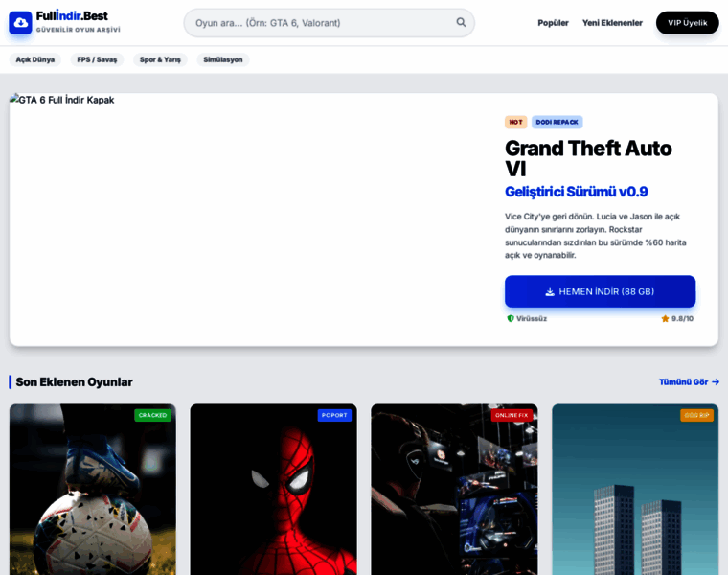Viewport: 728px width, 575px height.
Task: Click the arrow next to Tümünü Gör
Action: tap(716, 381)
